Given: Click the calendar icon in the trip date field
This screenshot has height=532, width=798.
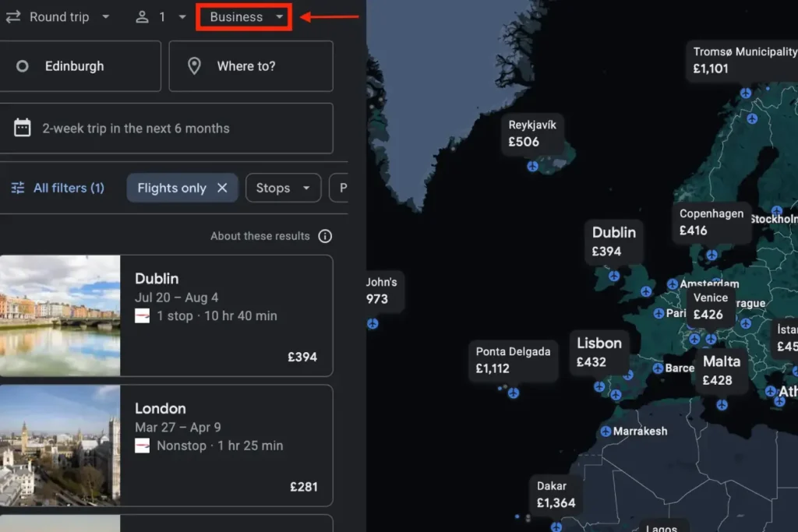Looking at the screenshot, I should pyautogui.click(x=23, y=128).
